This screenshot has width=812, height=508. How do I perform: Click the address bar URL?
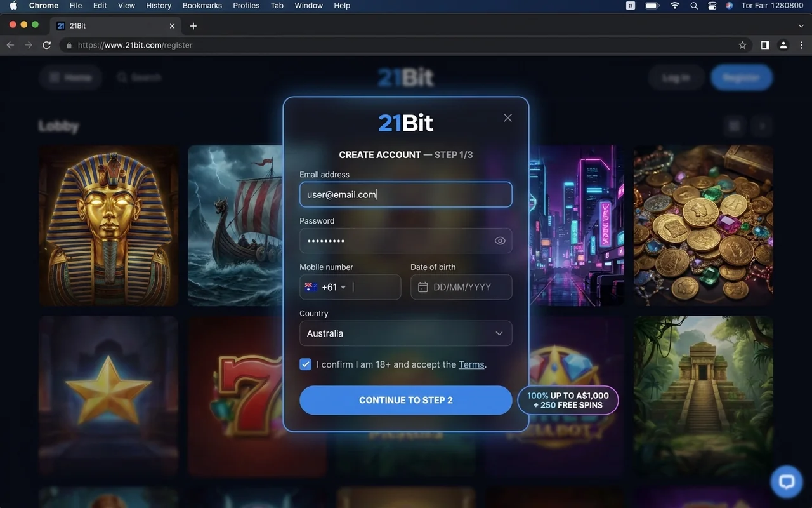[x=135, y=45]
